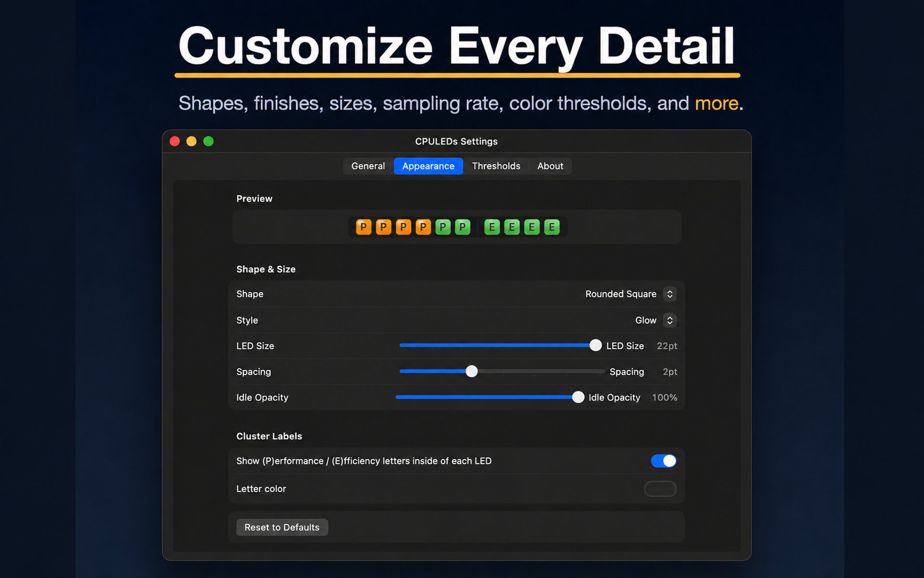Click the 100% idle opacity value
924x578 pixels.
665,397
